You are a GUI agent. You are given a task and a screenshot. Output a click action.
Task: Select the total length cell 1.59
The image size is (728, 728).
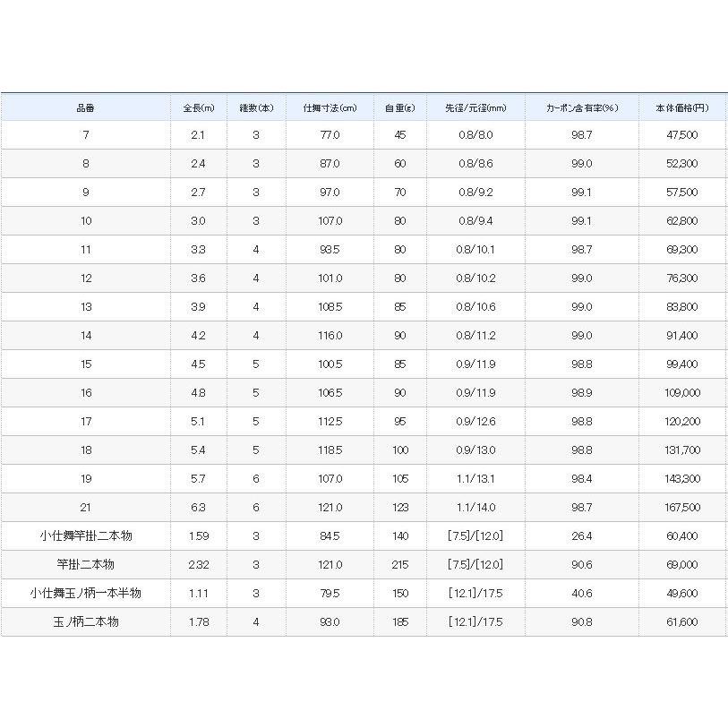pos(198,536)
